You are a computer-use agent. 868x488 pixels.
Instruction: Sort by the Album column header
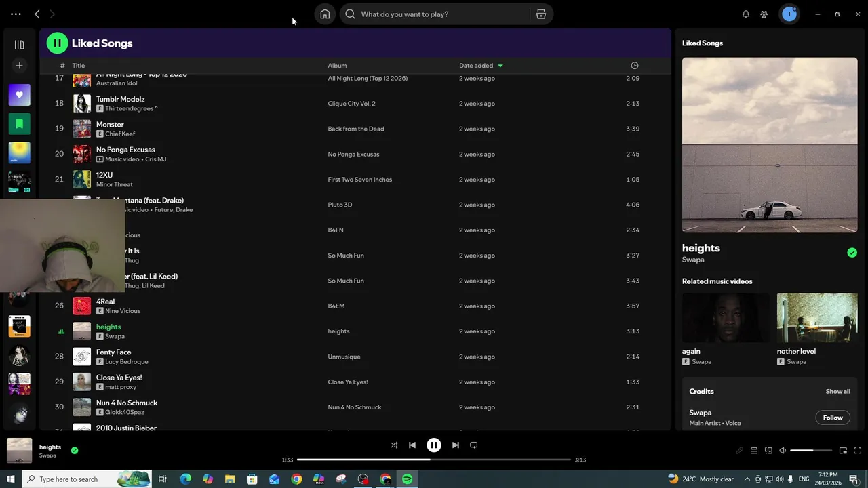(337, 66)
